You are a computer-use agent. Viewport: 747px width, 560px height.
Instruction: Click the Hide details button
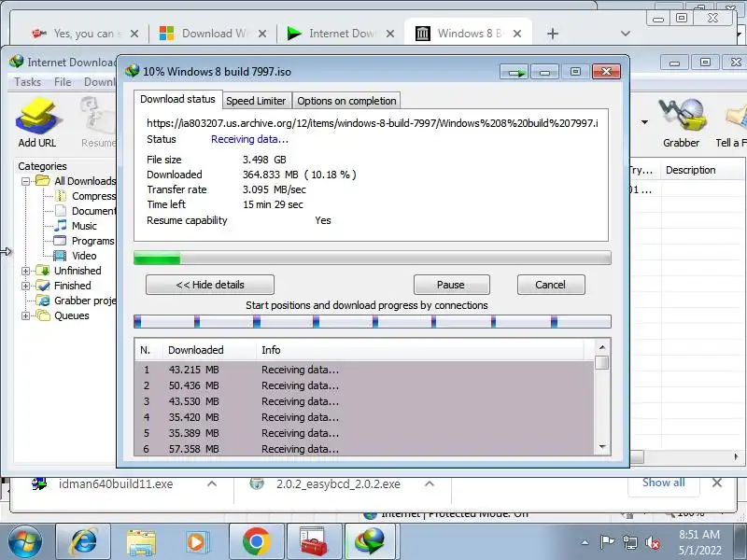pyautogui.click(x=209, y=285)
